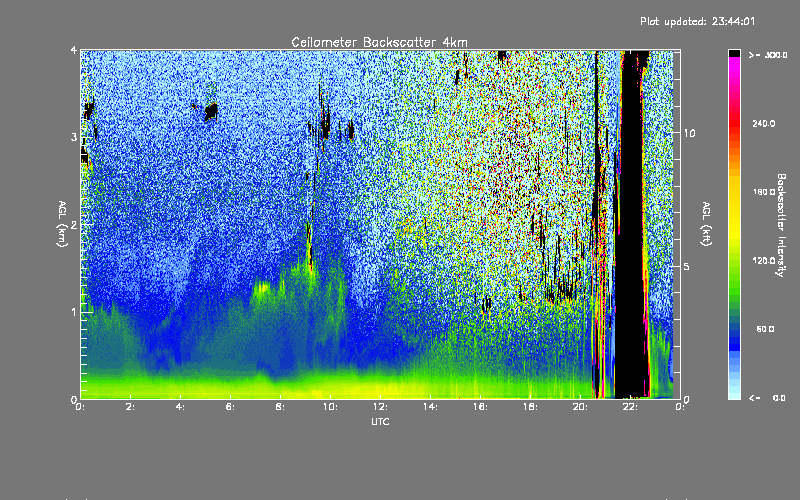This screenshot has width=800, height=500.
Task: Click the '12:' tick label on the UTC axis
Action: click(x=380, y=407)
